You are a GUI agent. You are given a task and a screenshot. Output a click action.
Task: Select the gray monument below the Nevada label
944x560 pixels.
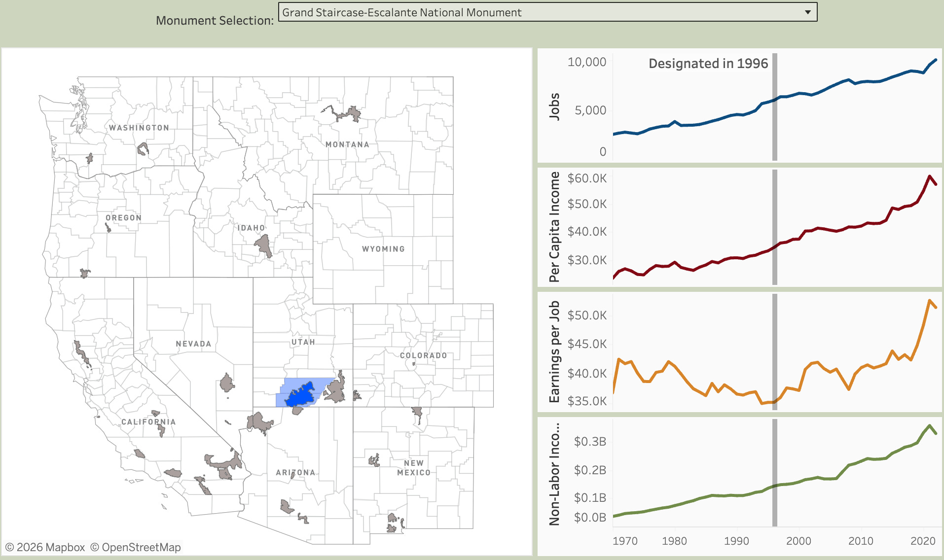(226, 383)
